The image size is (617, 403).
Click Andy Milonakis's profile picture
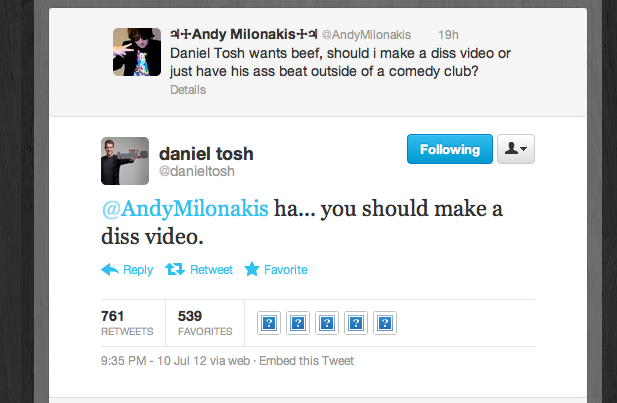tap(137, 52)
